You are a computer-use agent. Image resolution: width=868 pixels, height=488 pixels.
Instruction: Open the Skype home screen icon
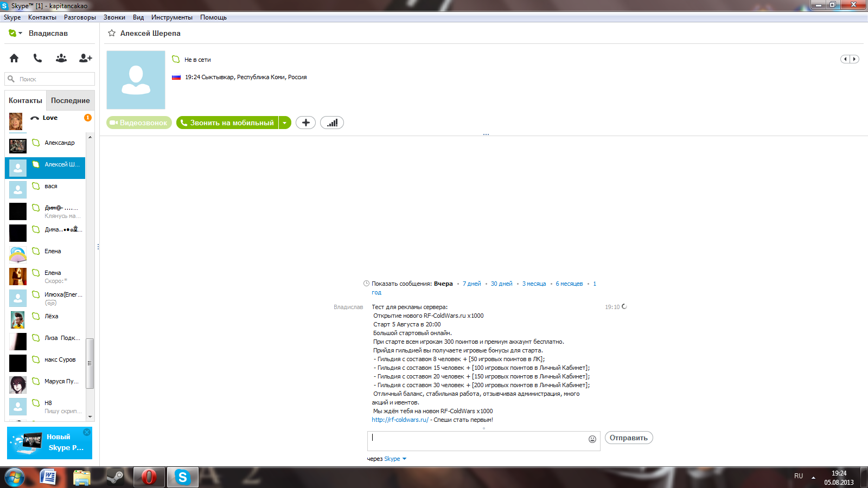(14, 58)
